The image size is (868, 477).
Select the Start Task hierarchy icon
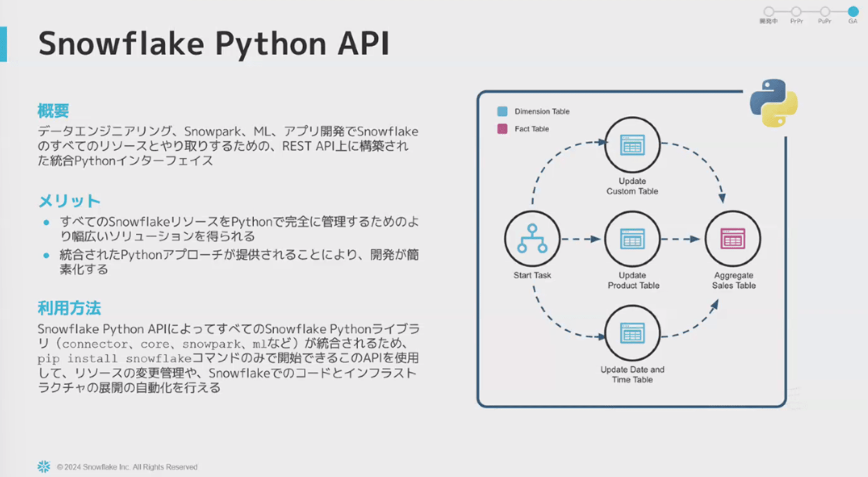pos(532,239)
